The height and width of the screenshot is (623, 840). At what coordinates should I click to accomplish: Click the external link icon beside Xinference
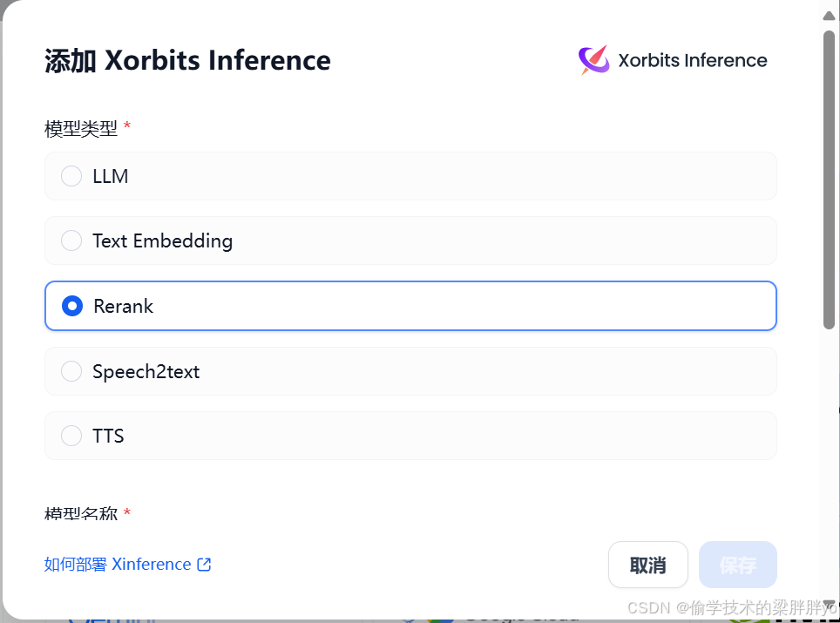204,564
